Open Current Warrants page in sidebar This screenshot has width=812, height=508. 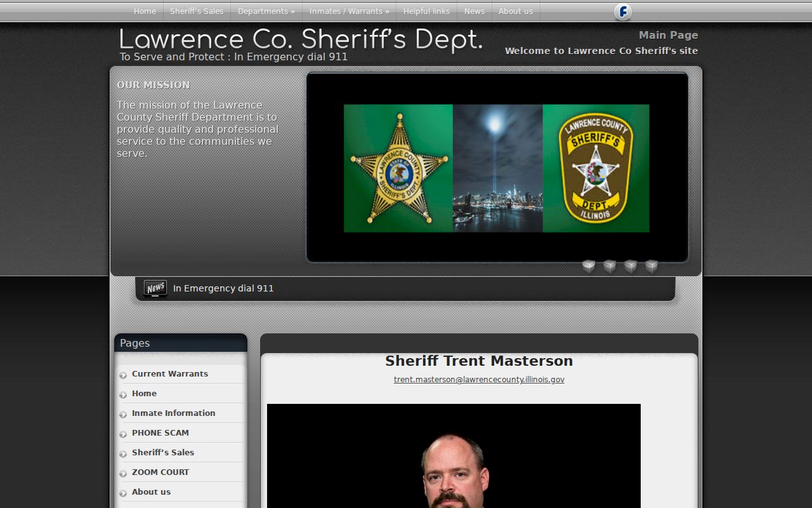[x=170, y=374]
